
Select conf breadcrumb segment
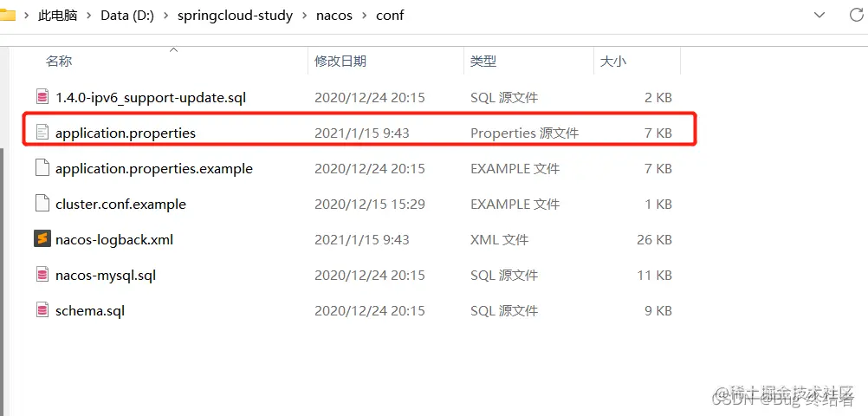click(390, 15)
